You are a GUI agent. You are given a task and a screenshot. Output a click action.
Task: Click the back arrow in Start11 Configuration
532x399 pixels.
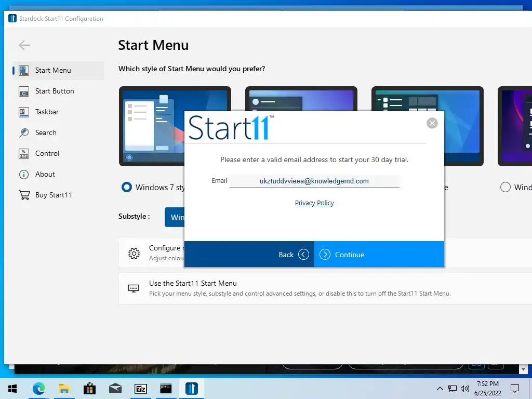tap(24, 45)
